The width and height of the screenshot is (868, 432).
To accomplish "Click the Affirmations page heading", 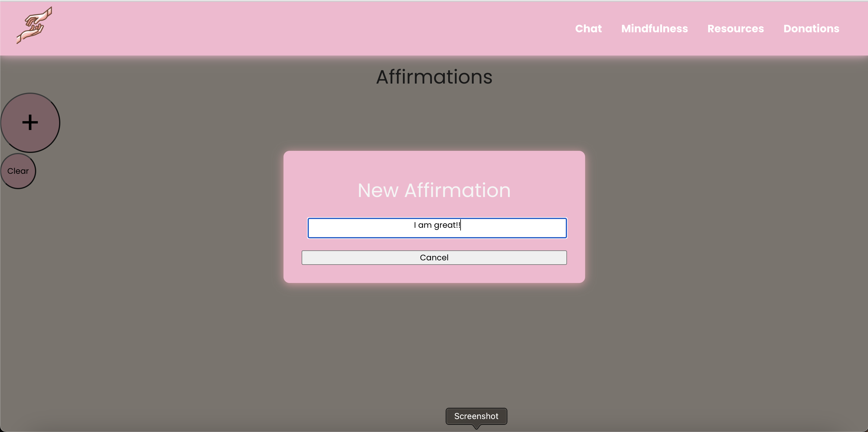I will pos(434,77).
